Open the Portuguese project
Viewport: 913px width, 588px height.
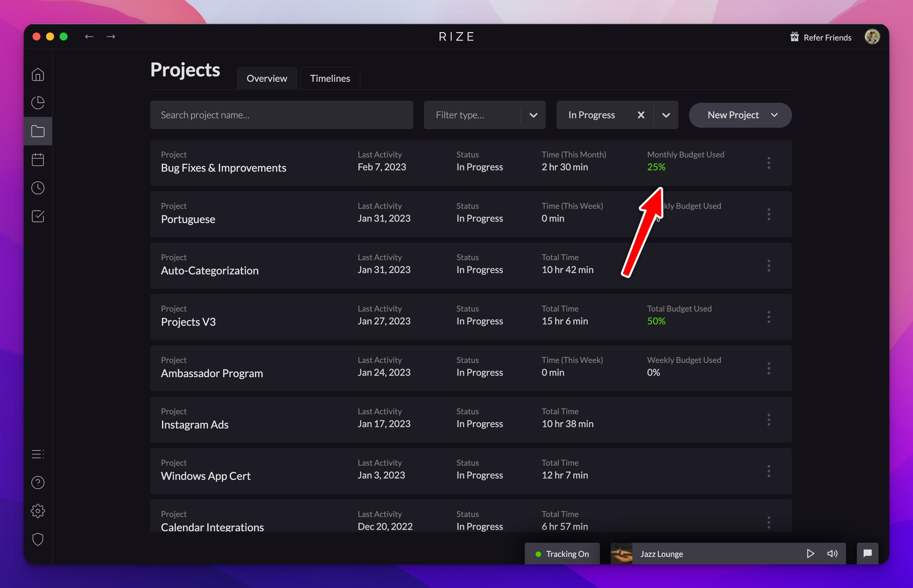pyautogui.click(x=188, y=219)
